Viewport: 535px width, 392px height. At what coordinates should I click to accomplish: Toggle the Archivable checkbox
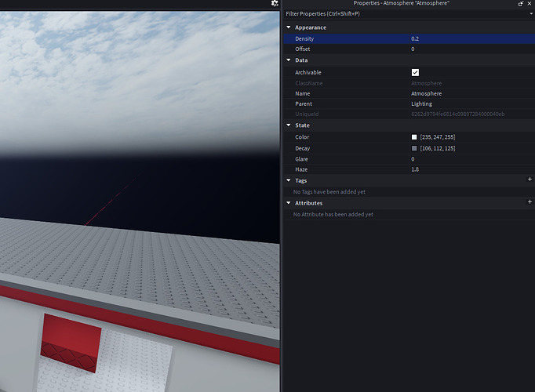[x=415, y=72]
